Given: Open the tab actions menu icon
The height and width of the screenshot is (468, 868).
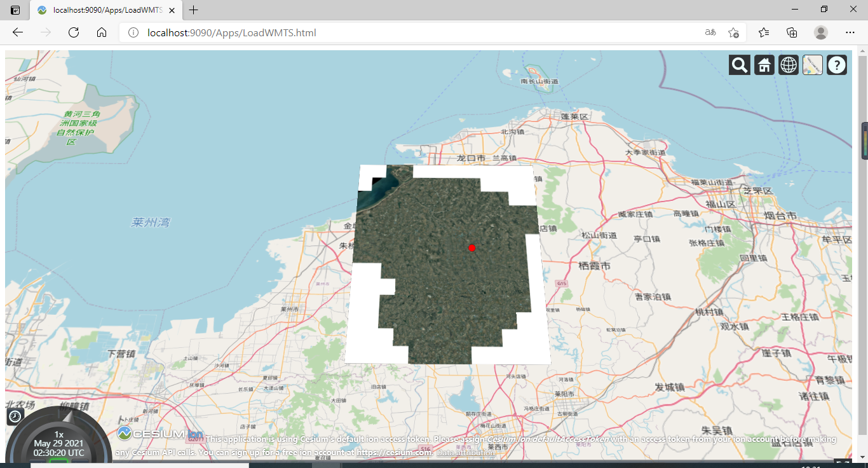Looking at the screenshot, I should (x=15, y=10).
